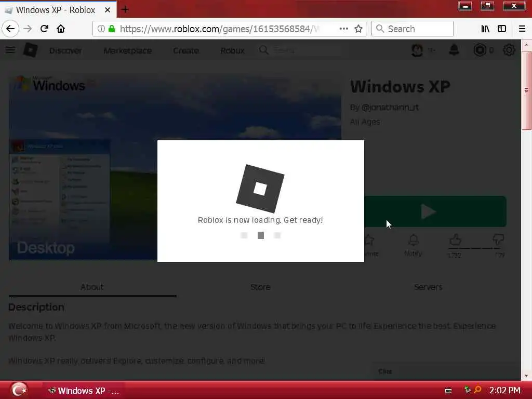Open the browser hamburger menu
Viewport: 532px width, 399px height.
point(522,29)
